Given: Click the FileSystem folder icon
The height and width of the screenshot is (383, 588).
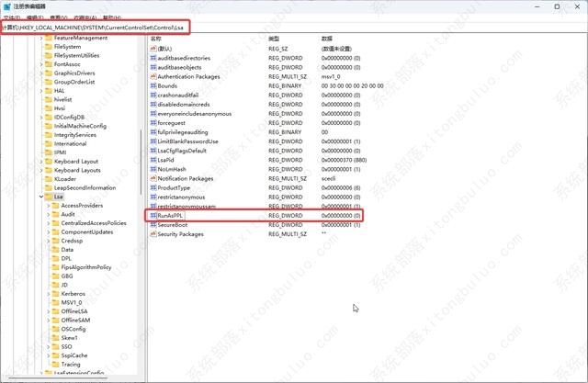Looking at the screenshot, I should (49, 47).
